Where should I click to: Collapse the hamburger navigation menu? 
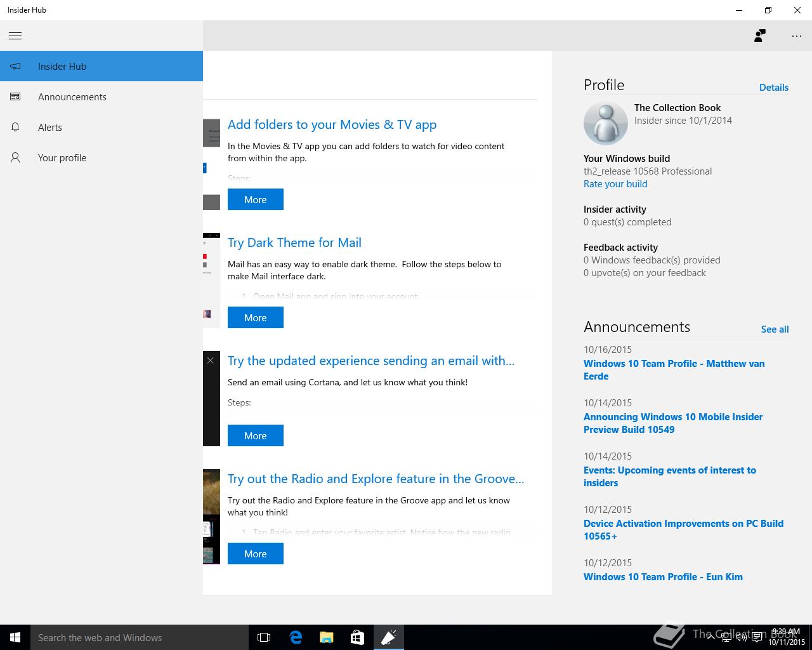click(x=15, y=36)
